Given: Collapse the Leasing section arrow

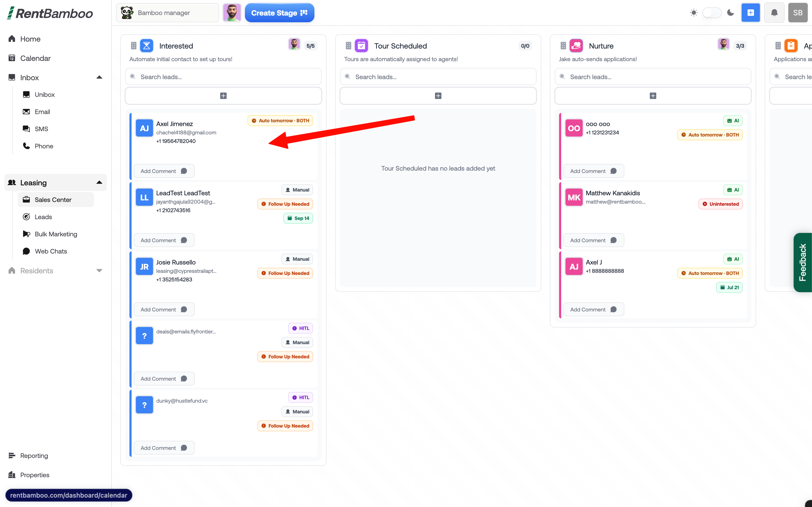Looking at the screenshot, I should click(x=99, y=183).
